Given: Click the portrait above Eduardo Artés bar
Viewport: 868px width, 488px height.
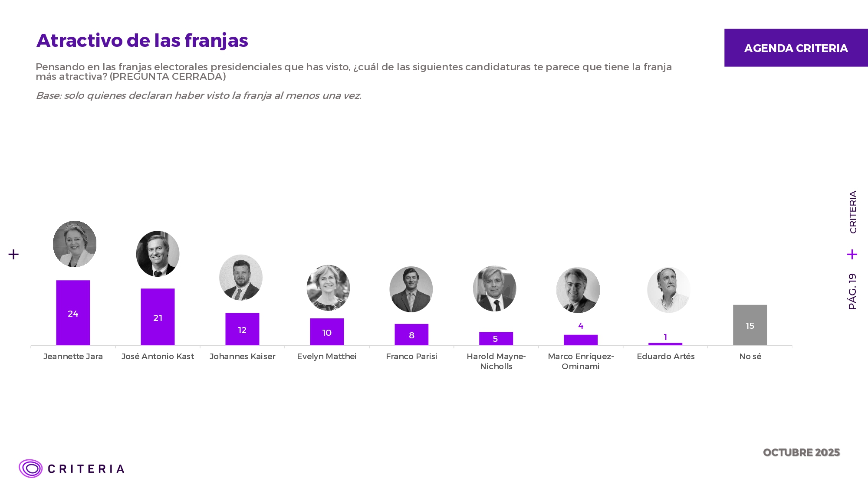Looking at the screenshot, I should pyautogui.click(x=668, y=290).
